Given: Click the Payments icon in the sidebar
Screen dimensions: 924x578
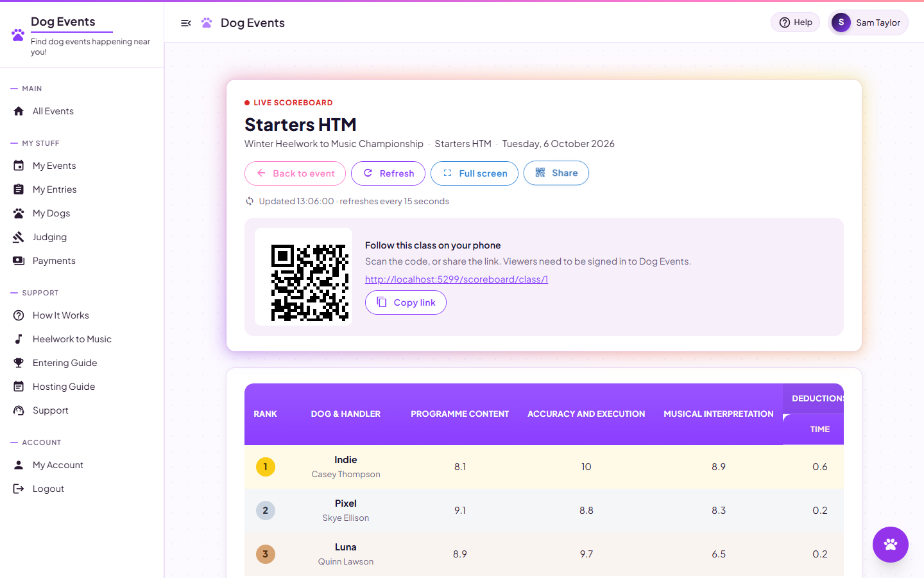Looking at the screenshot, I should pos(19,261).
